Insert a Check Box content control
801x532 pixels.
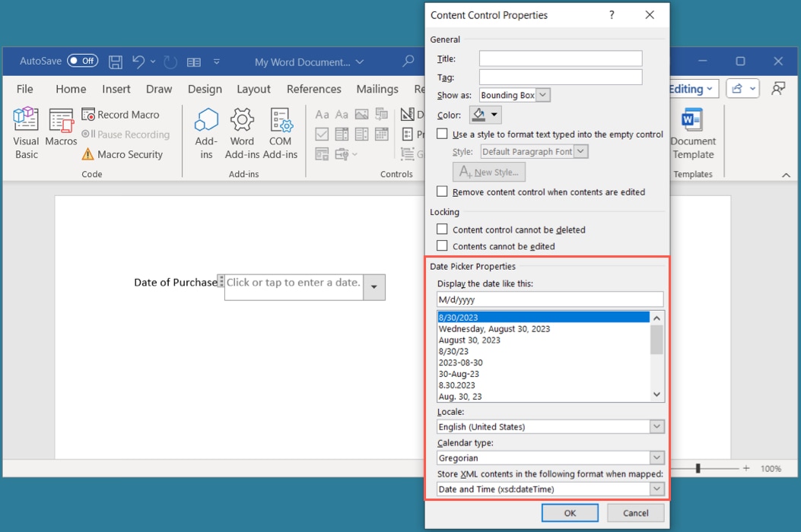(x=323, y=134)
